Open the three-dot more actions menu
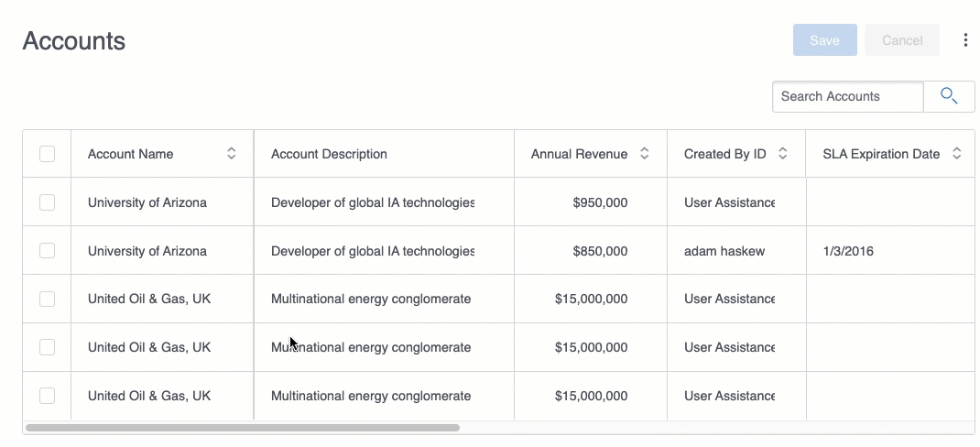Viewport: 980px width, 447px height. (965, 40)
